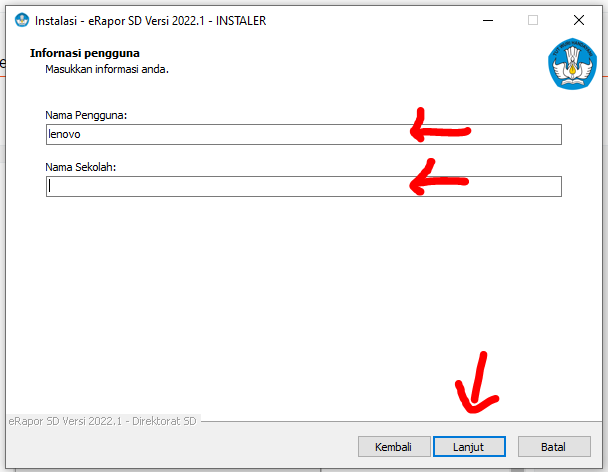Click inside the empty Nama Sekolah field
This screenshot has height=472, width=608.
[304, 187]
